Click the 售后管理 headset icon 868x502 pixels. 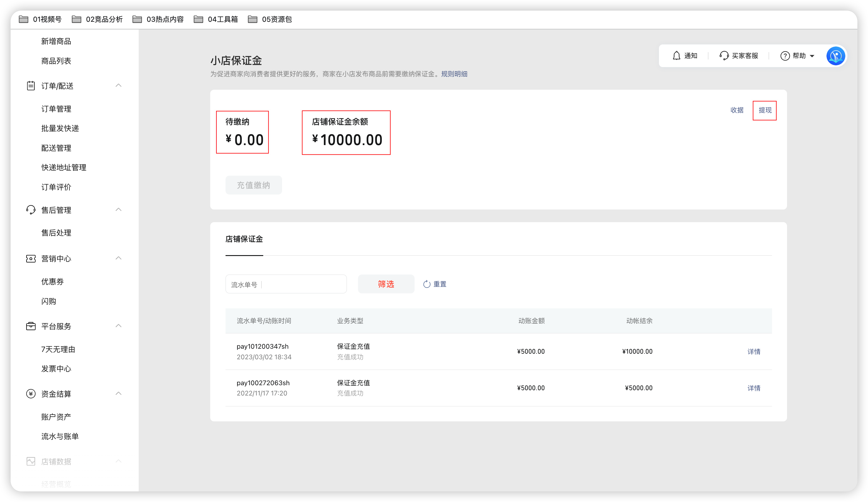(x=31, y=210)
